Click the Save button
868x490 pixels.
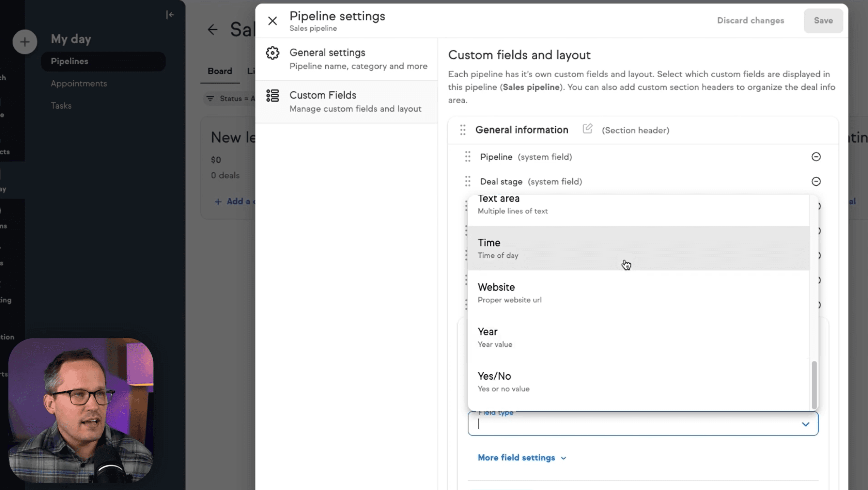point(823,20)
